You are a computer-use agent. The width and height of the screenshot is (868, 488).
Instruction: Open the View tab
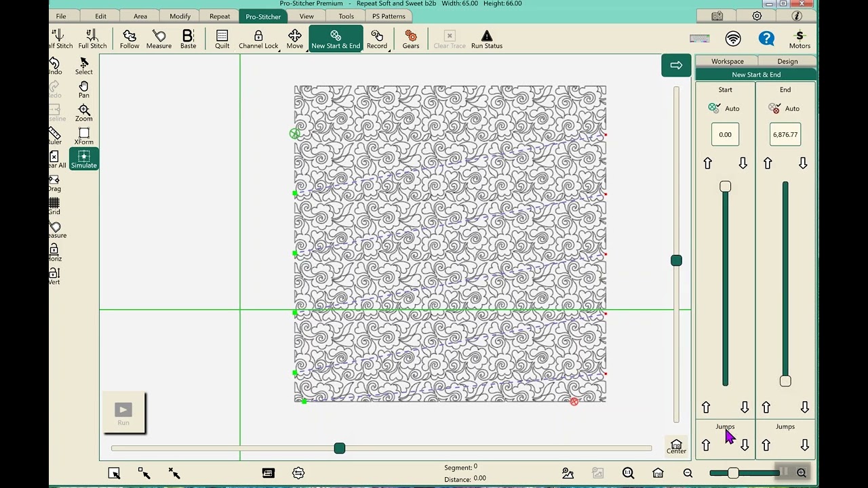[x=307, y=16]
